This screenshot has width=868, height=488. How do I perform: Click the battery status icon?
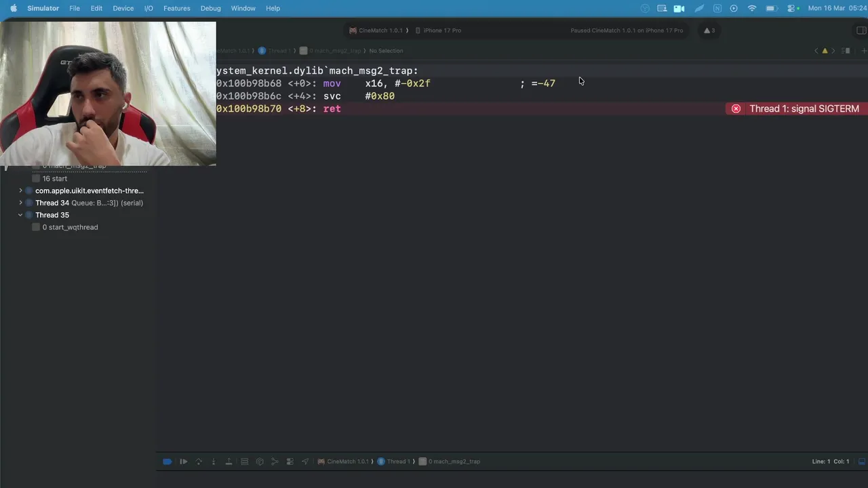pyautogui.click(x=772, y=8)
